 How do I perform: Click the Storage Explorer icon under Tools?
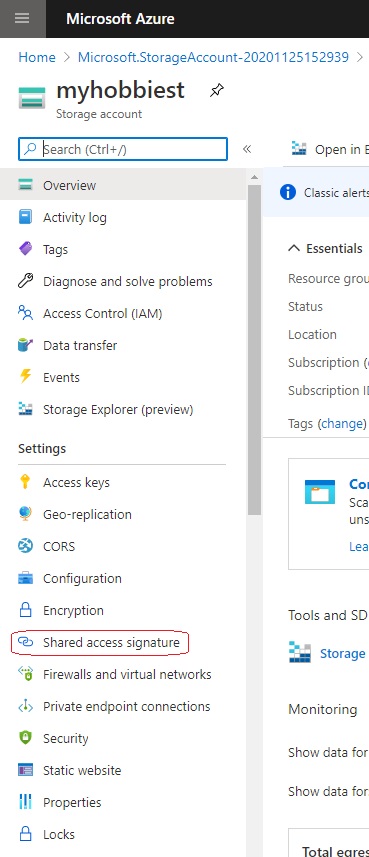tap(300, 653)
